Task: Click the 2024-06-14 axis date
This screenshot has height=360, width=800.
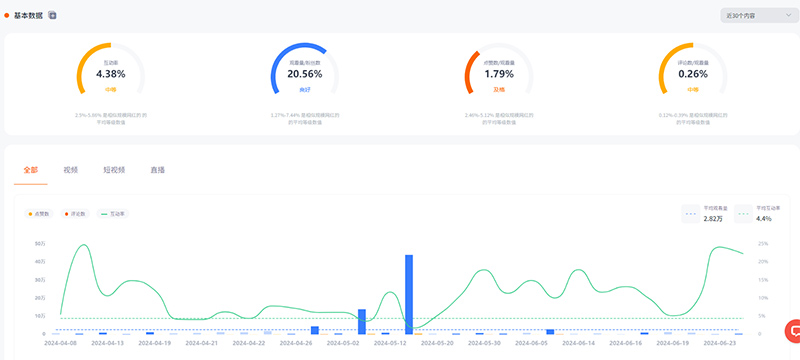Action: (x=579, y=343)
